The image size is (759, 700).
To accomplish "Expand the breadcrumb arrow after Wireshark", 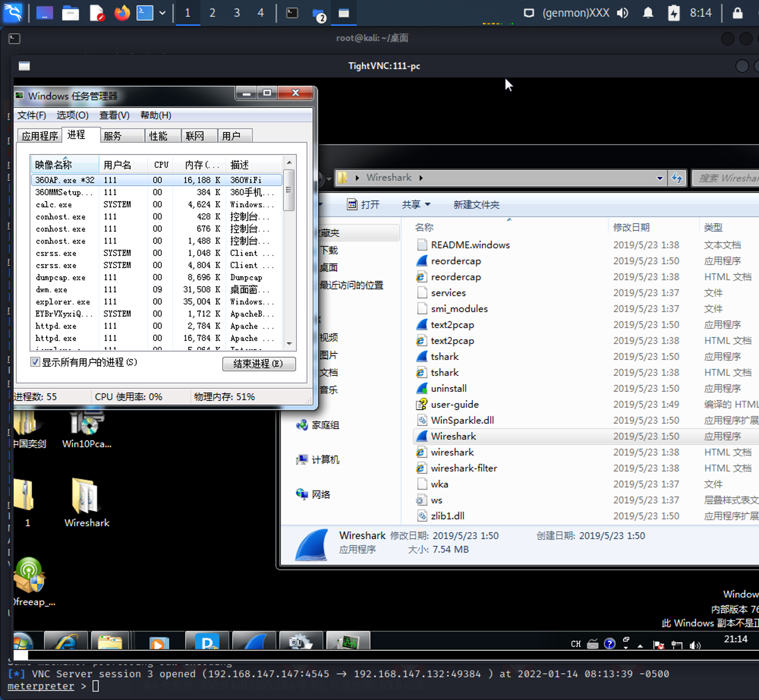I will click(x=421, y=178).
